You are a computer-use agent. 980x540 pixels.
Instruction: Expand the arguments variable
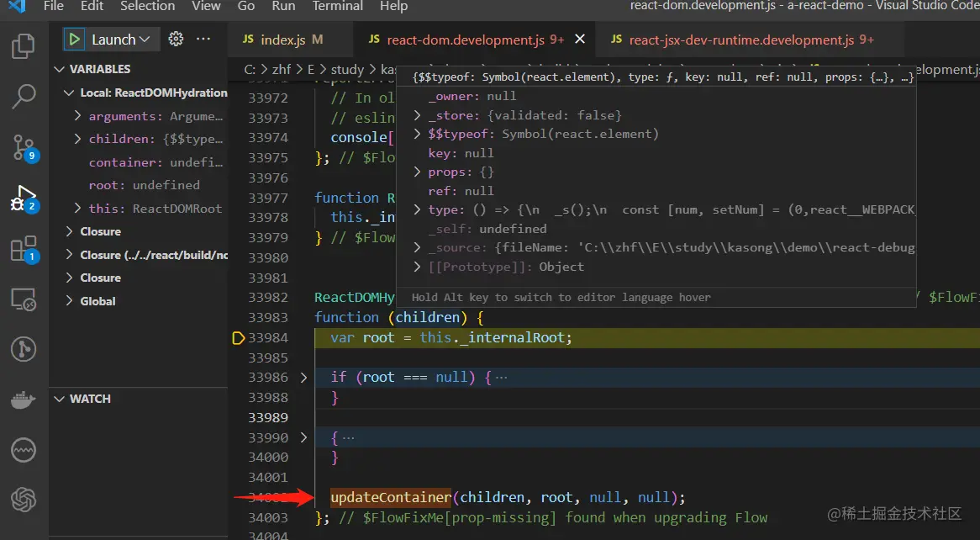point(77,116)
